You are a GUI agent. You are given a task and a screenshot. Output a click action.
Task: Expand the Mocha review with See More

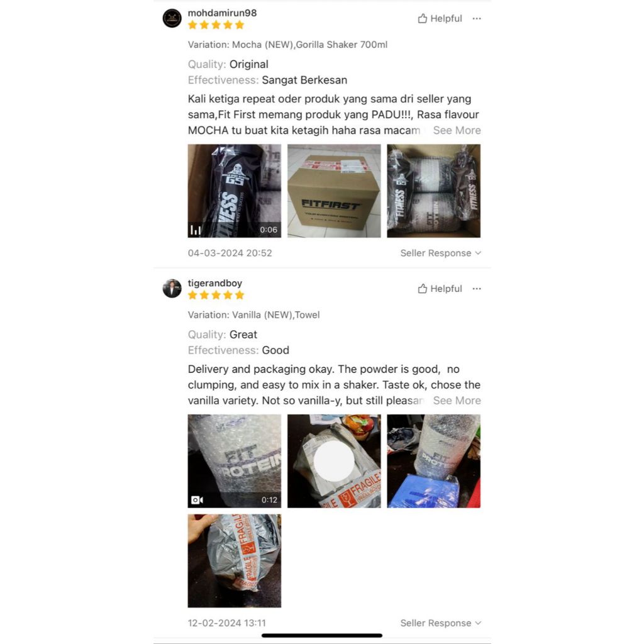click(x=457, y=130)
